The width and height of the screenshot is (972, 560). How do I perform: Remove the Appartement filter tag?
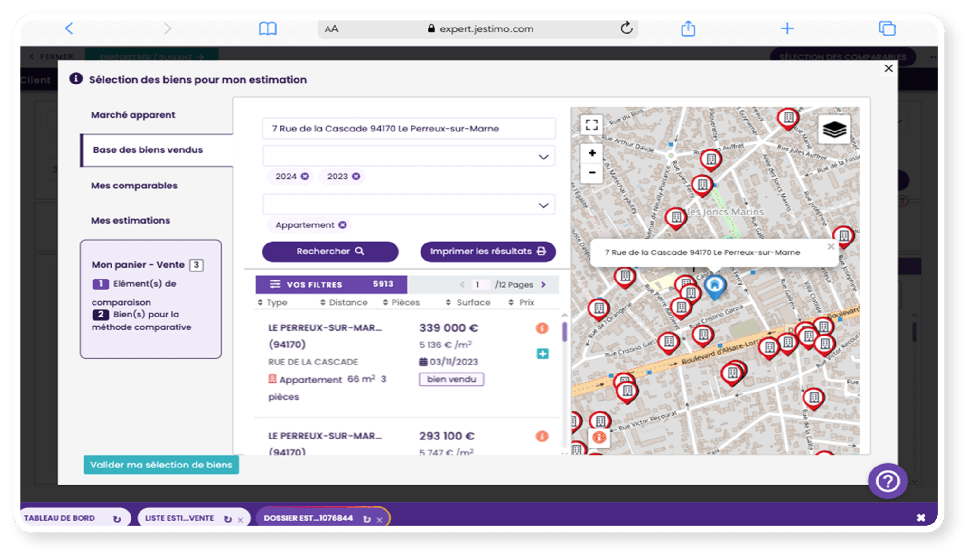pos(343,225)
